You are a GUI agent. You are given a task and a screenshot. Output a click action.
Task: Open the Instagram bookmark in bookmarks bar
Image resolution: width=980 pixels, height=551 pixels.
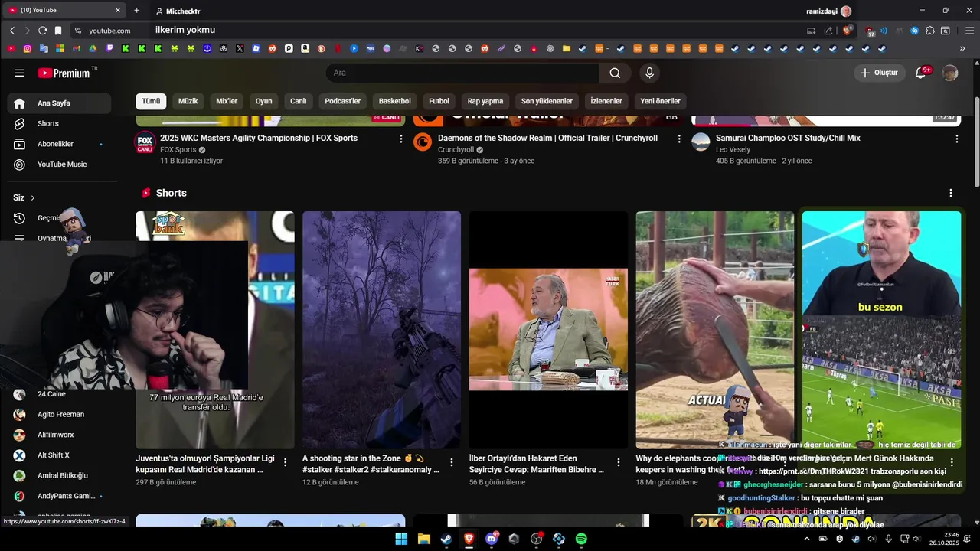coord(28,48)
